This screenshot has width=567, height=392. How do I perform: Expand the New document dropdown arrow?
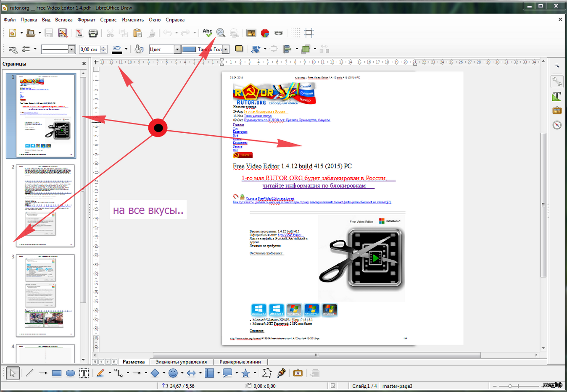tap(21, 33)
